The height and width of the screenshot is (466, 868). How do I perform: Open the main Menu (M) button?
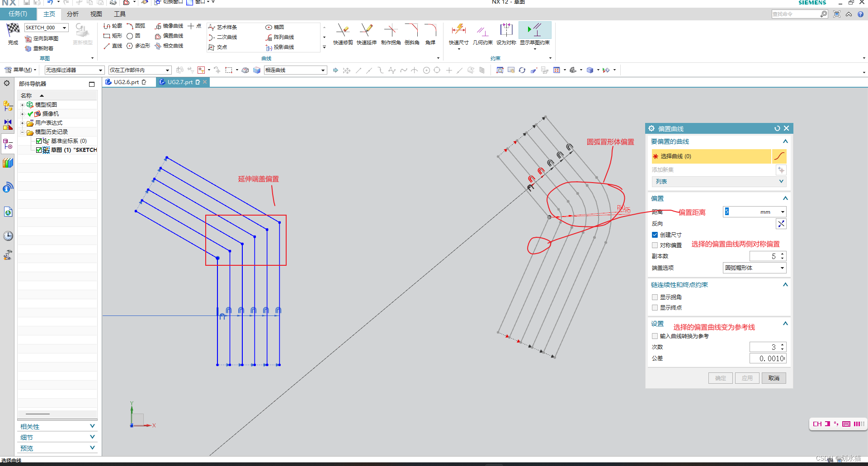click(20, 70)
